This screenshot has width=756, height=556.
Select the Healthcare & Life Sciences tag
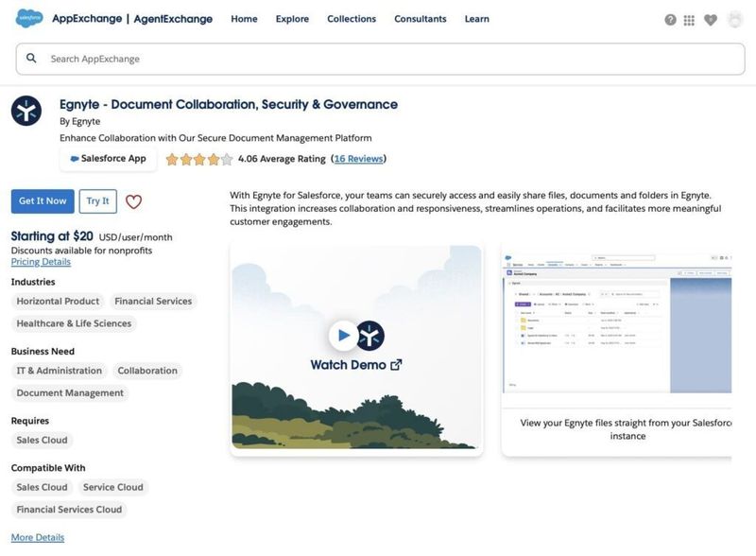(74, 323)
